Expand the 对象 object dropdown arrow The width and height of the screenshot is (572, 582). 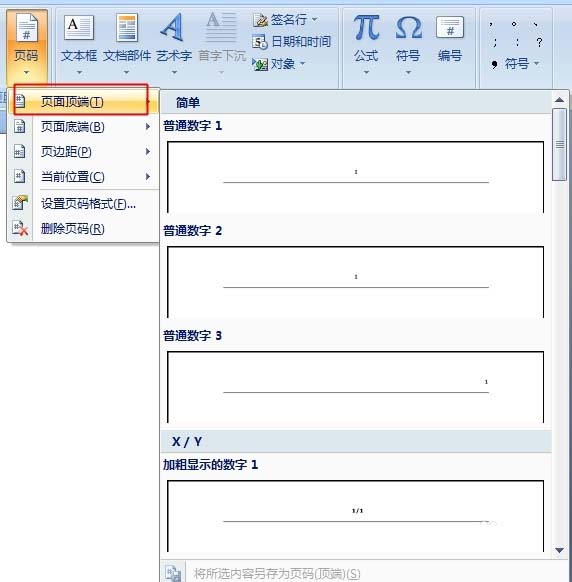[x=303, y=64]
